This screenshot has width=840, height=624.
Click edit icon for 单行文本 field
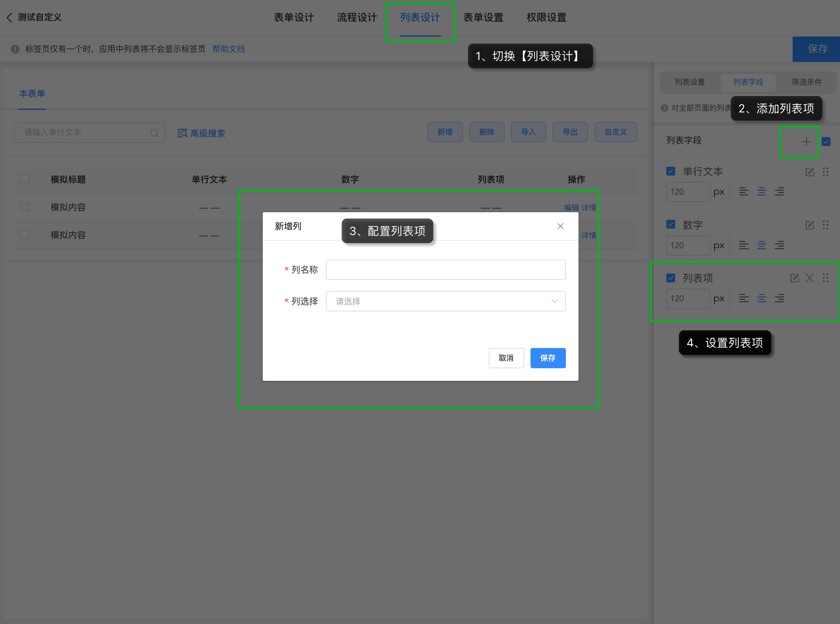click(809, 172)
